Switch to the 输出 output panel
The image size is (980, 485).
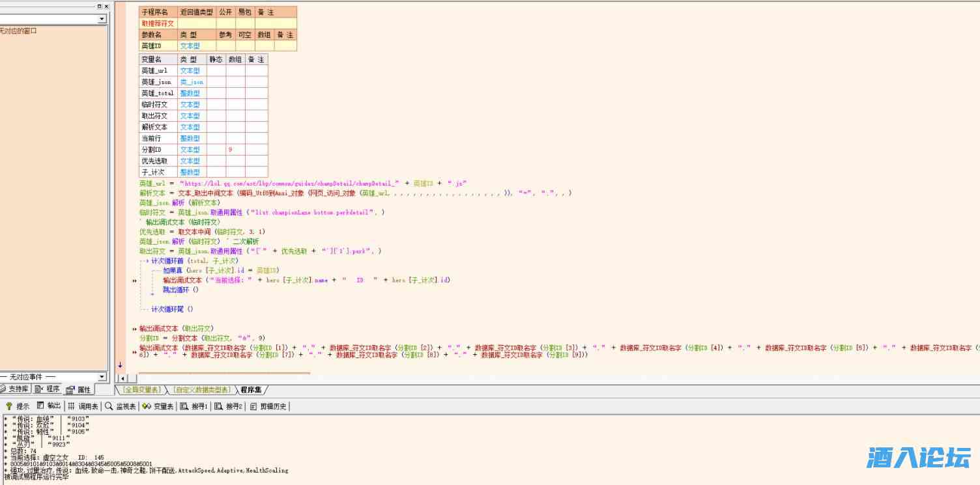click(x=49, y=406)
